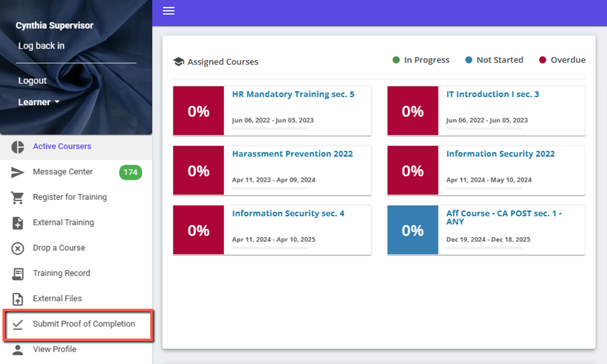
Task: Click the Drop a Course circled-X icon
Action: [x=17, y=248]
